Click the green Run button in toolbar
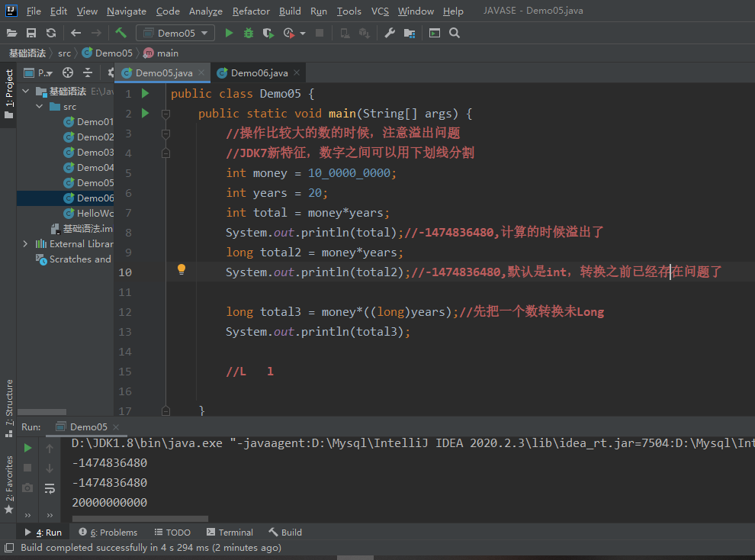The height and width of the screenshot is (560, 755). click(x=229, y=33)
